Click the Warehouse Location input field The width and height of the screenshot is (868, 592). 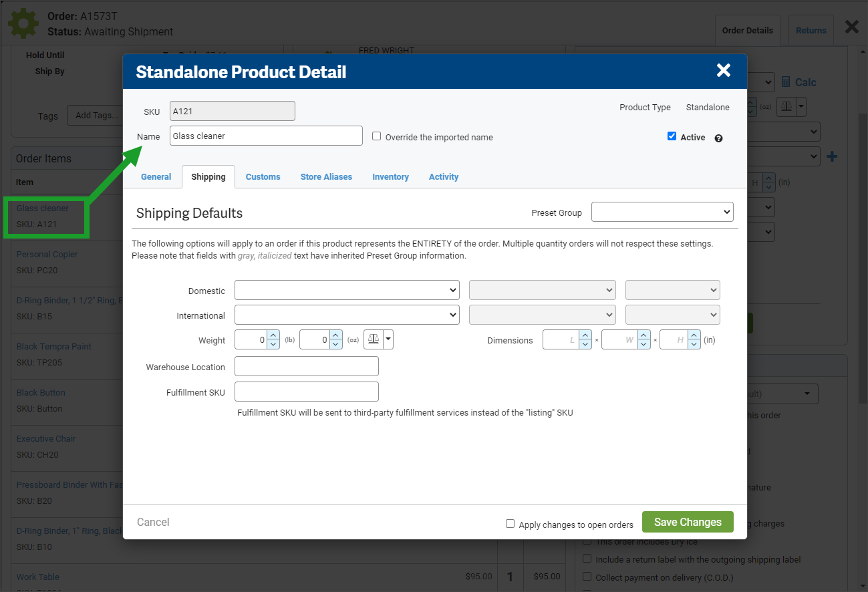pos(306,367)
